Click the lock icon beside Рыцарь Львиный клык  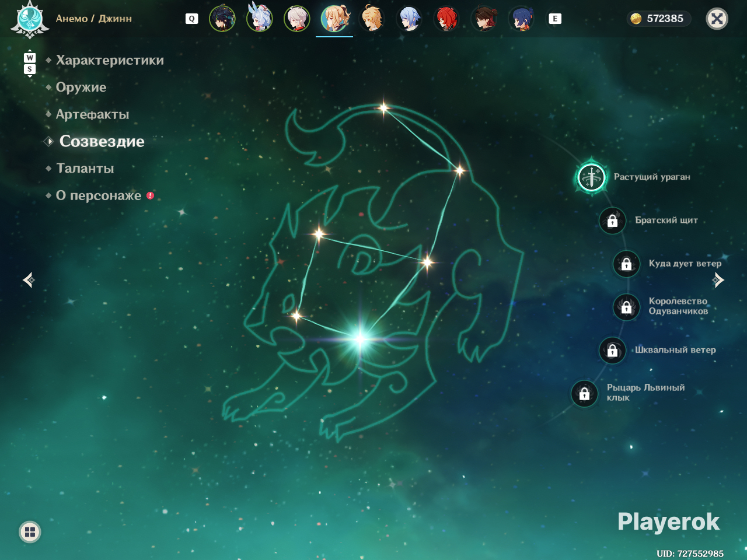(584, 393)
